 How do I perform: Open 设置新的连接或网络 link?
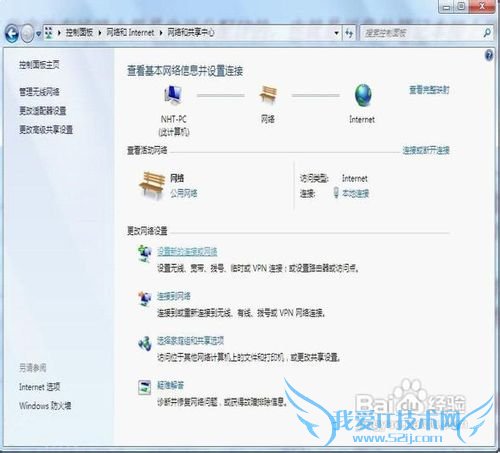[x=187, y=251]
